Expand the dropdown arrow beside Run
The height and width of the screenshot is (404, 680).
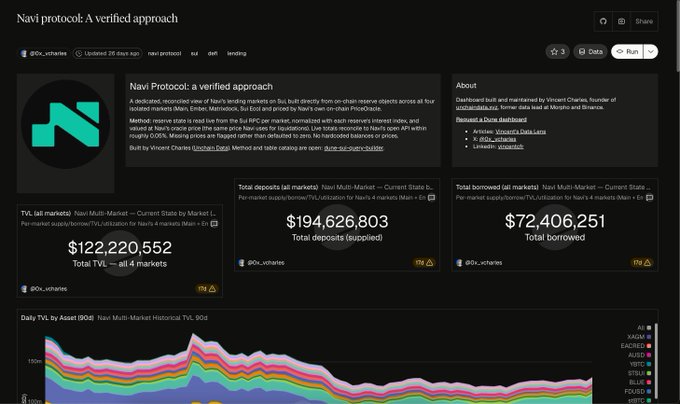(651, 52)
